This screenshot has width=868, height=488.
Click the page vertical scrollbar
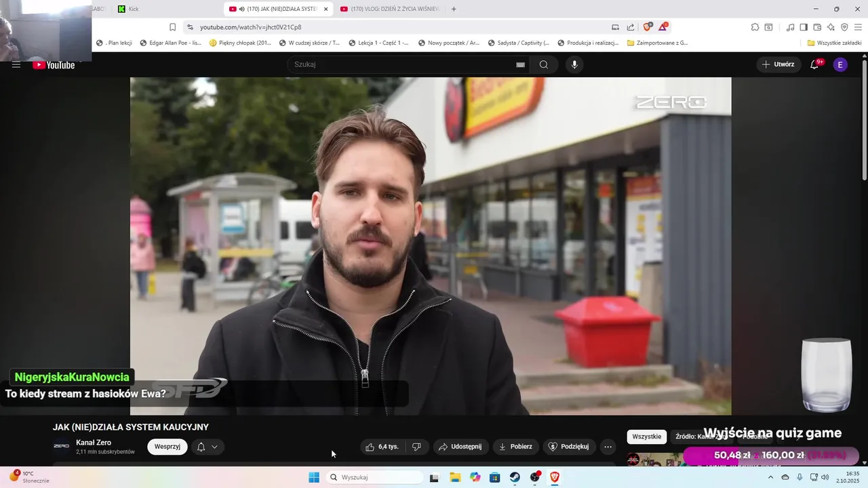(x=864, y=119)
